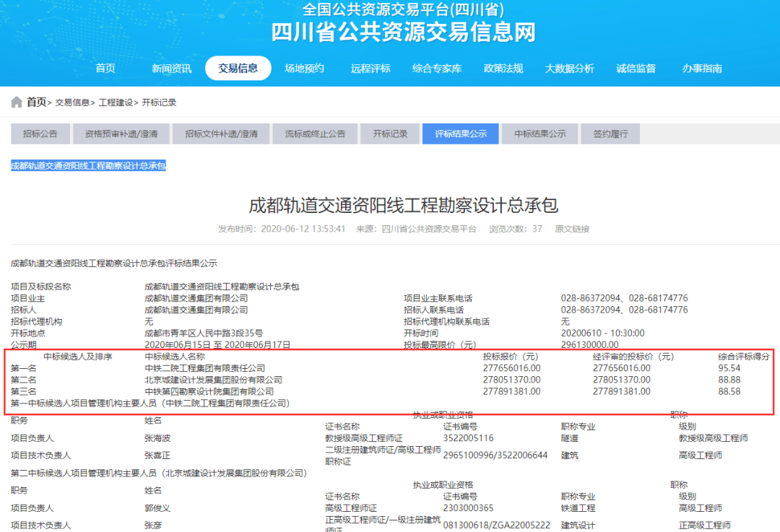
Task: Open the 诚信监督 navigation item
Action: (x=636, y=69)
